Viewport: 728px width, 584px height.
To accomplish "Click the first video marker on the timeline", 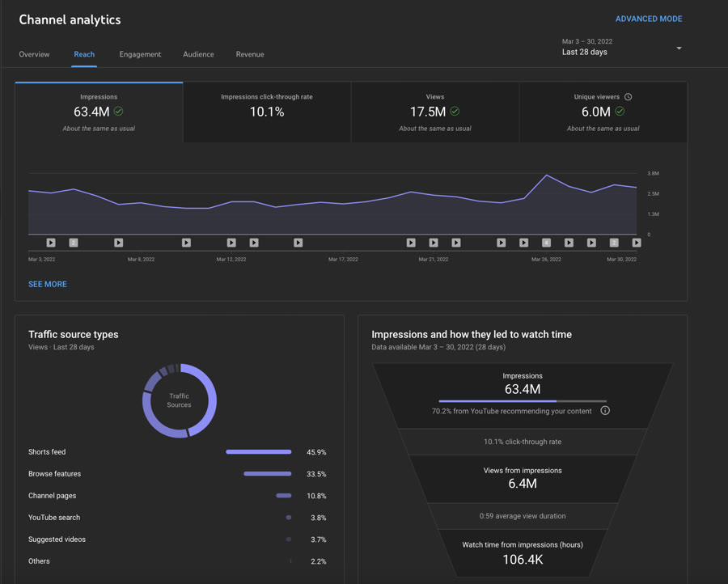I will point(51,243).
